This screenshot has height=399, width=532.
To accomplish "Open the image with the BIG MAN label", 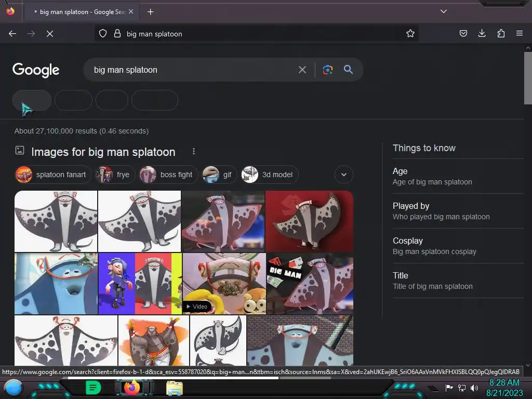I will tap(310, 284).
